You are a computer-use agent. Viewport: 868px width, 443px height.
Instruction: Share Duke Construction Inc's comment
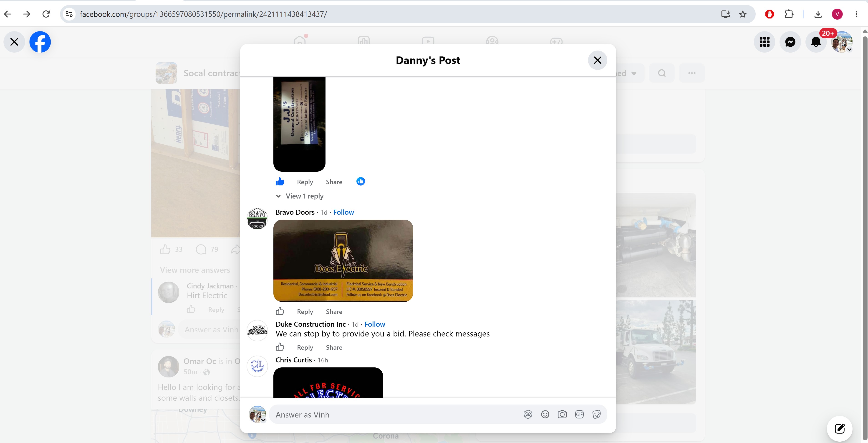(x=334, y=348)
